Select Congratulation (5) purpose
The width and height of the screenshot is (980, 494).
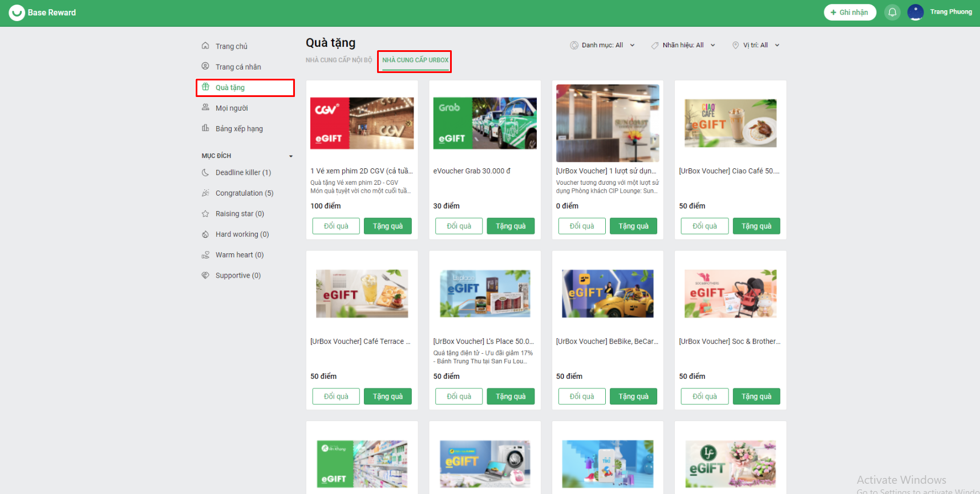(x=245, y=193)
